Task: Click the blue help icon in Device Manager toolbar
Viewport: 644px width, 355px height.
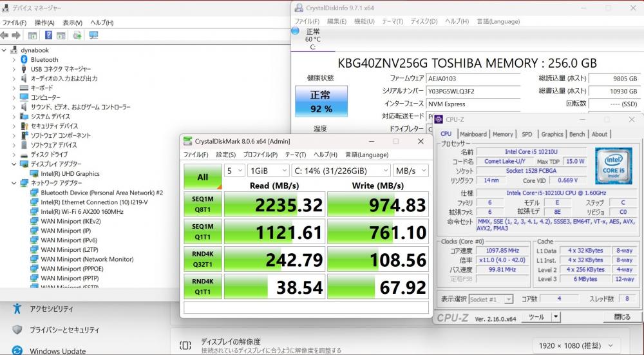Action: pos(48,35)
